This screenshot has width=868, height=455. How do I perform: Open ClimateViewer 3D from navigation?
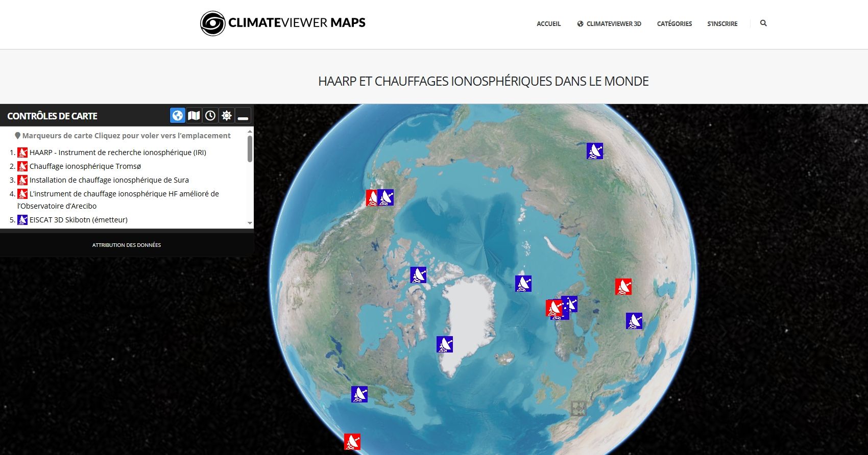(x=609, y=24)
